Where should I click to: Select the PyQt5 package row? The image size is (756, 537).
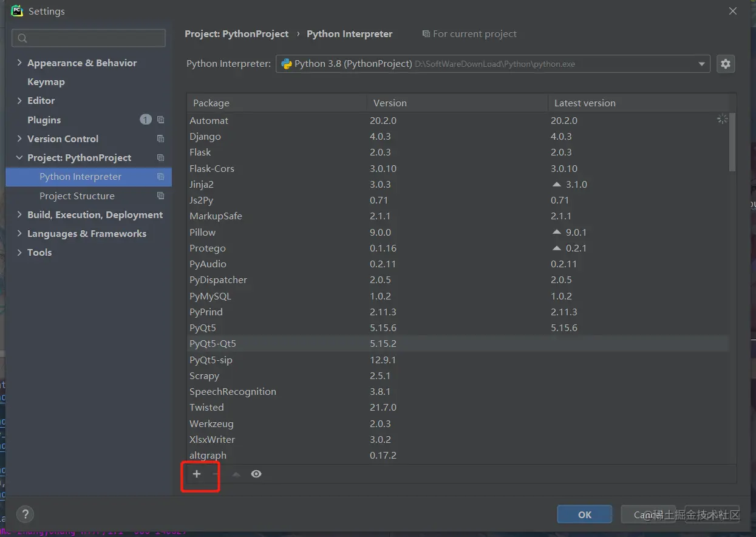458,327
